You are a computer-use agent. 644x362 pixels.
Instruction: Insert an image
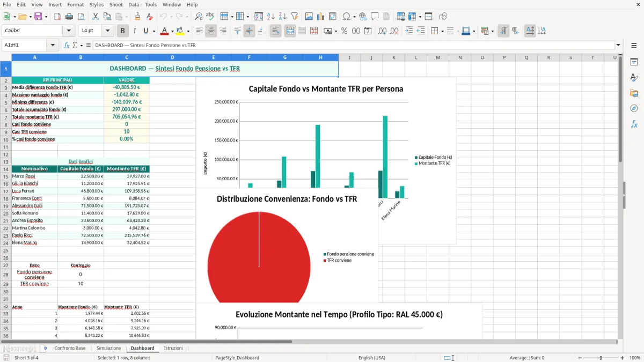click(309, 17)
